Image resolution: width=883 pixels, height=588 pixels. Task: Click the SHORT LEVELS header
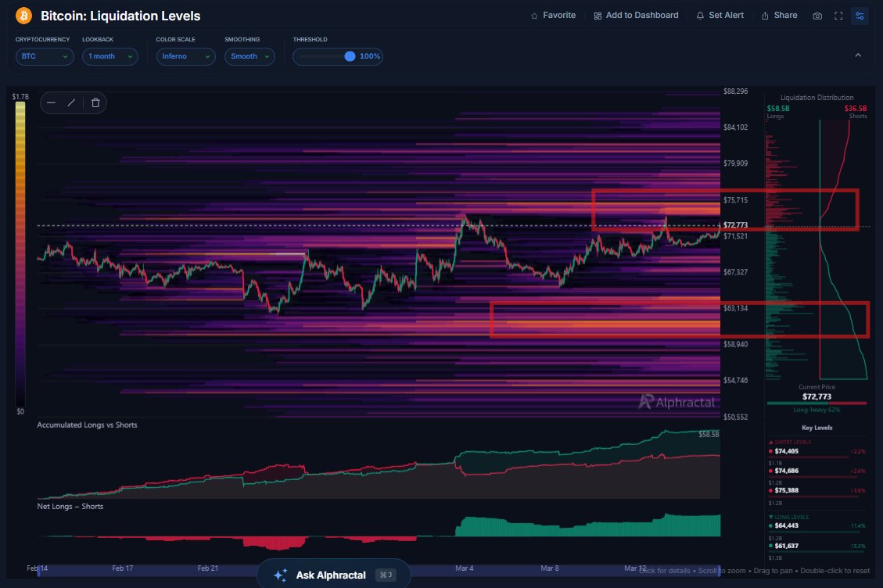791,442
